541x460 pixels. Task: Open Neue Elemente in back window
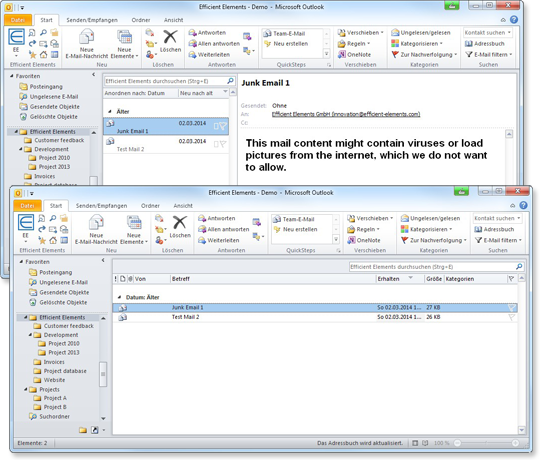[x=124, y=43]
